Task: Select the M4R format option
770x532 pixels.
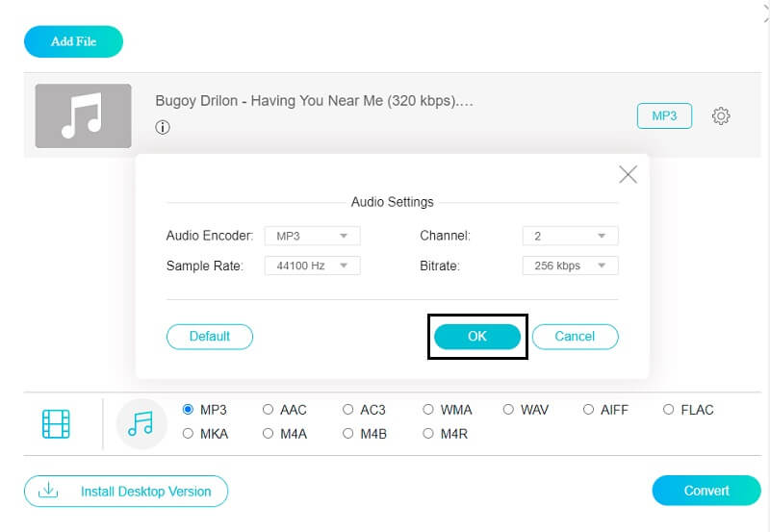Action: [x=429, y=434]
